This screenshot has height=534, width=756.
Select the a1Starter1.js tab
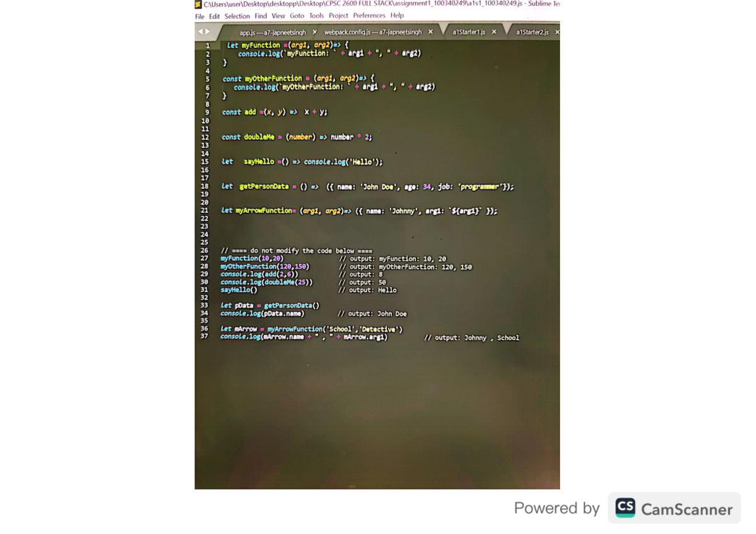click(469, 32)
